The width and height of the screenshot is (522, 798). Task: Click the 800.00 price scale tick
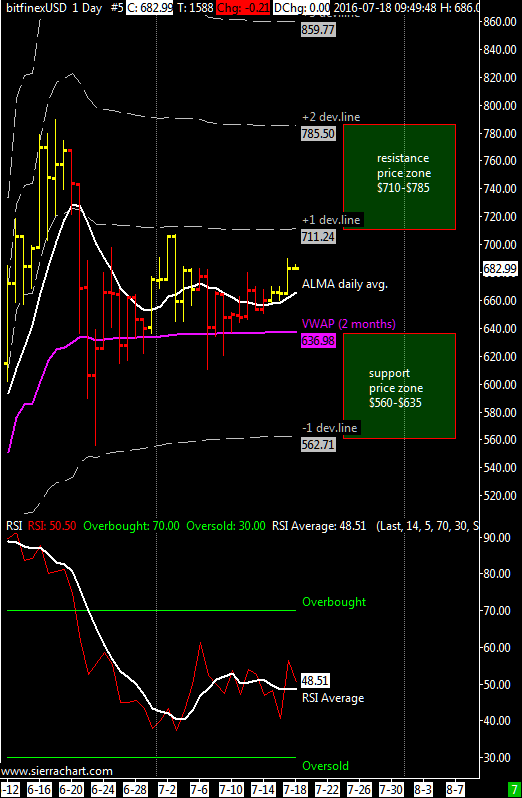(500, 106)
